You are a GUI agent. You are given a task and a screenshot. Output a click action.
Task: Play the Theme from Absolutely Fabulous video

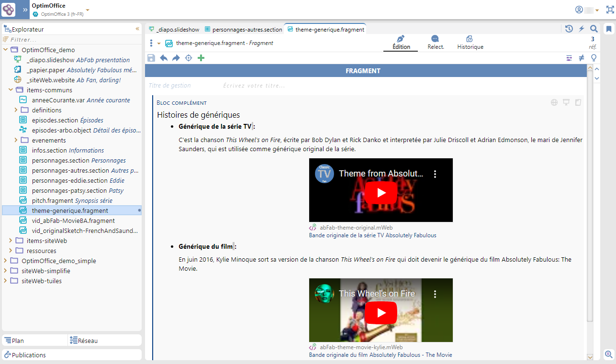click(x=381, y=193)
